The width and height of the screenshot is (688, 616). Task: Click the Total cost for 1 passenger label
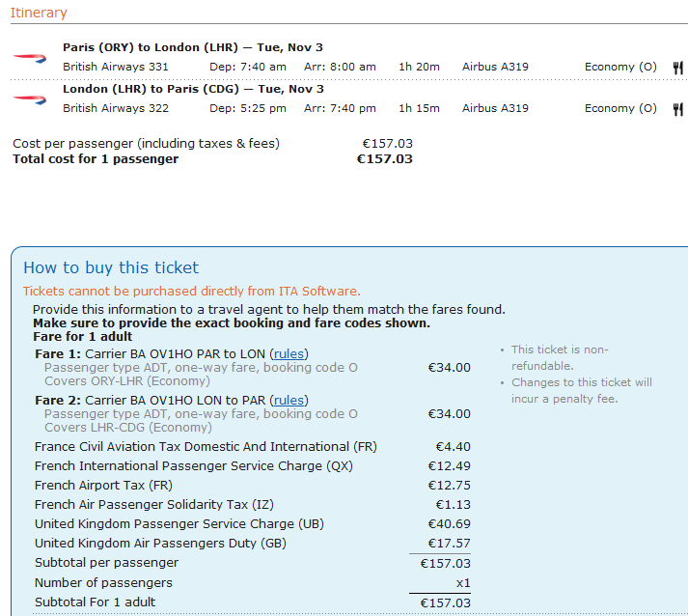(x=96, y=159)
